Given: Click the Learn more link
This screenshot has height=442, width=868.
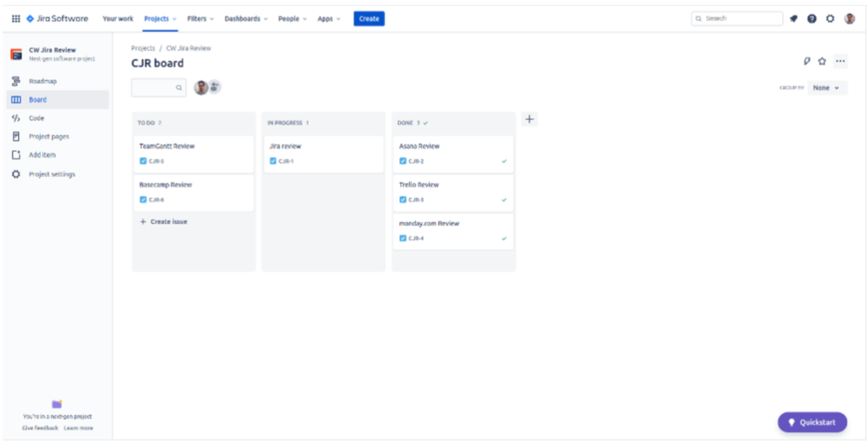Looking at the screenshot, I should point(78,428).
